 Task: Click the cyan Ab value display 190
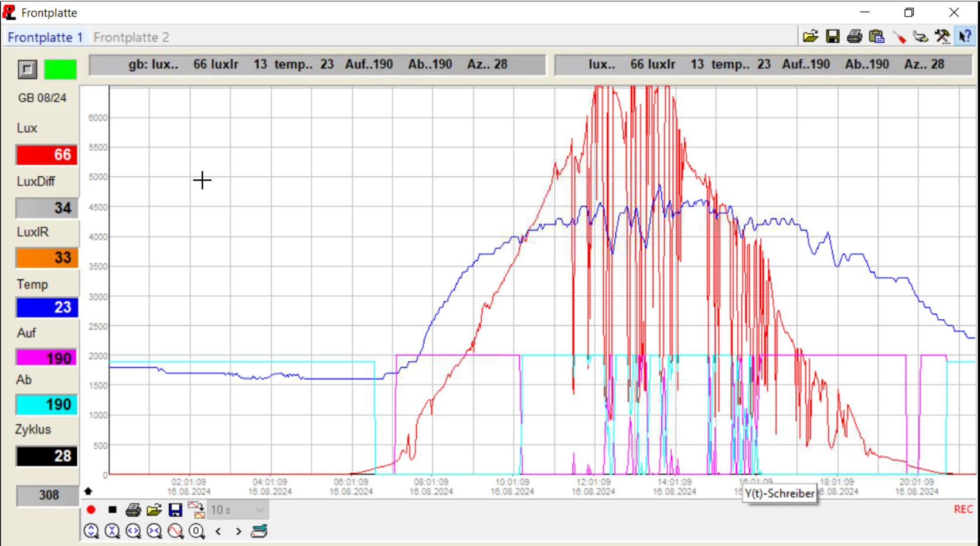[47, 405]
